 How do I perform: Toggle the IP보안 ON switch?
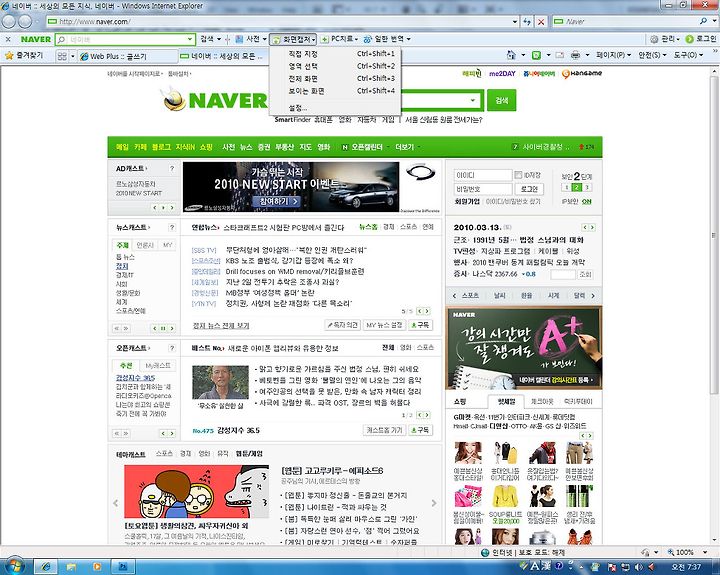tap(586, 202)
